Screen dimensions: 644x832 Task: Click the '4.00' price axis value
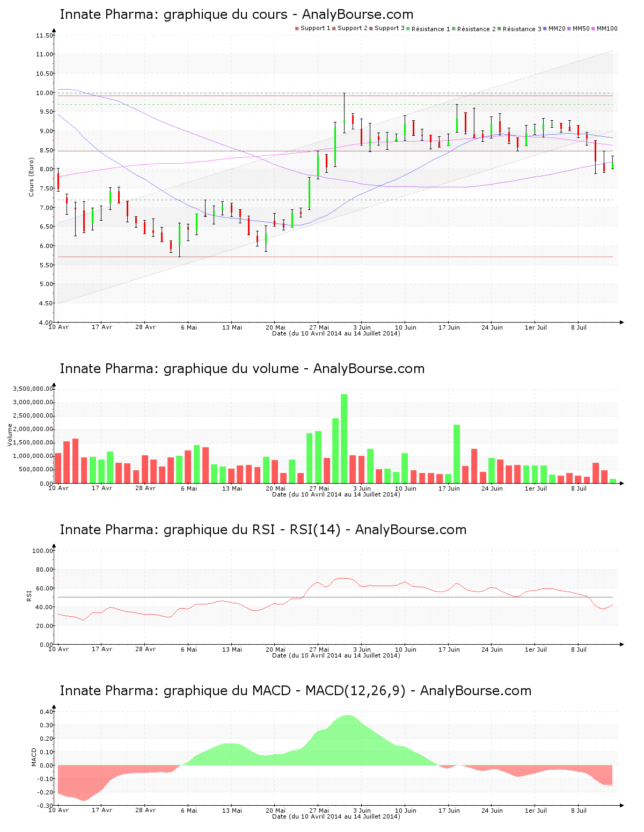(46, 323)
